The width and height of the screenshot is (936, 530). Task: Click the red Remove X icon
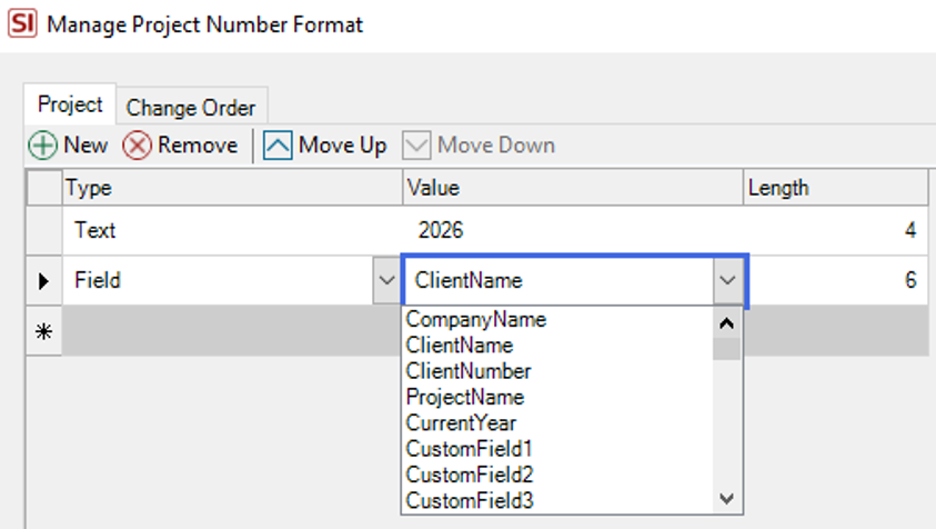[137, 146]
